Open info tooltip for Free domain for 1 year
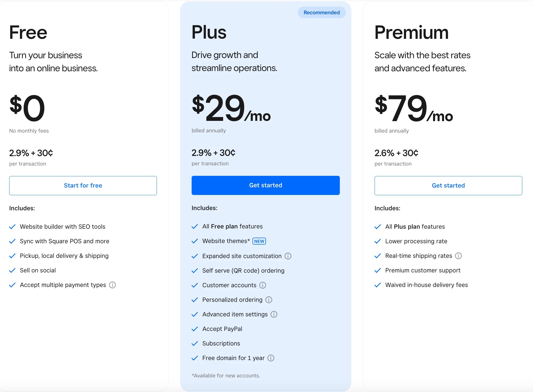This screenshot has width=533, height=392. [271, 358]
